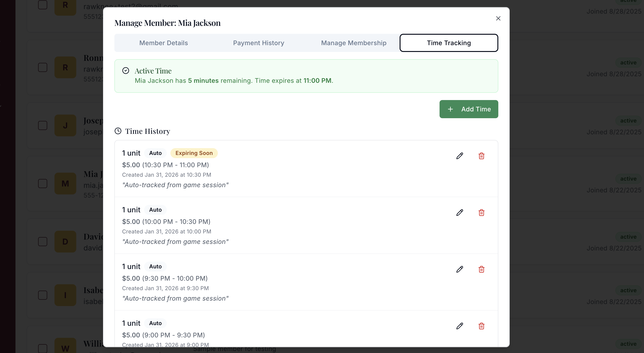Select the checkbox for the I avatar member

pyautogui.click(x=43, y=295)
